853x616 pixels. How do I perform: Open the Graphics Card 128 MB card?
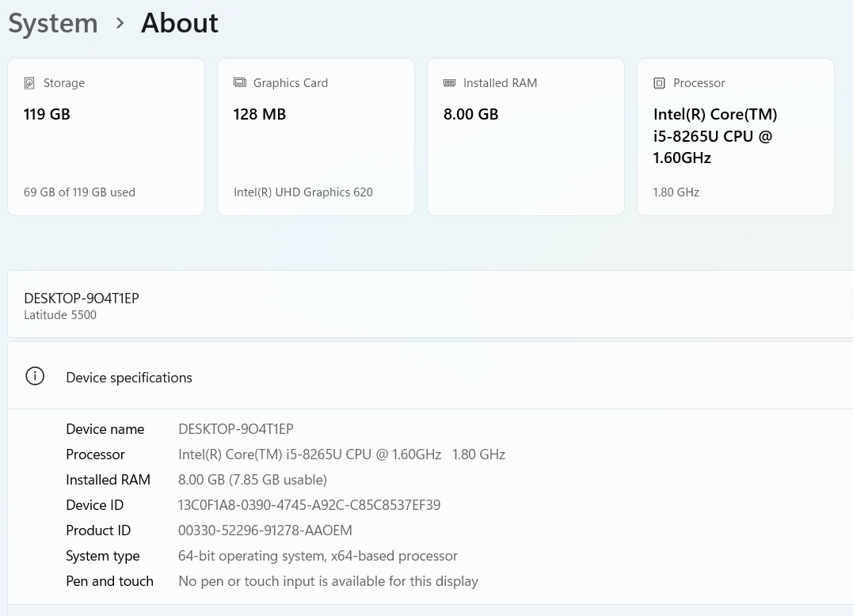(x=316, y=136)
